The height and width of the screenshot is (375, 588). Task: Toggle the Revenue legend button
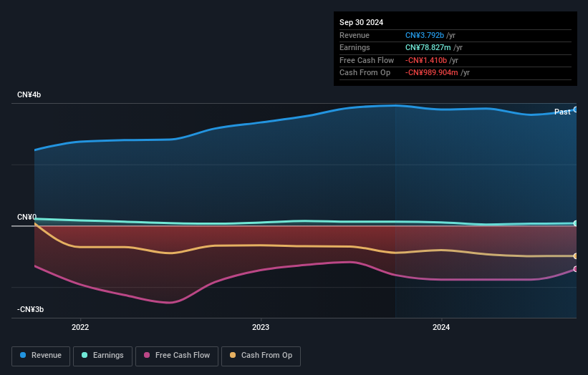click(x=41, y=356)
